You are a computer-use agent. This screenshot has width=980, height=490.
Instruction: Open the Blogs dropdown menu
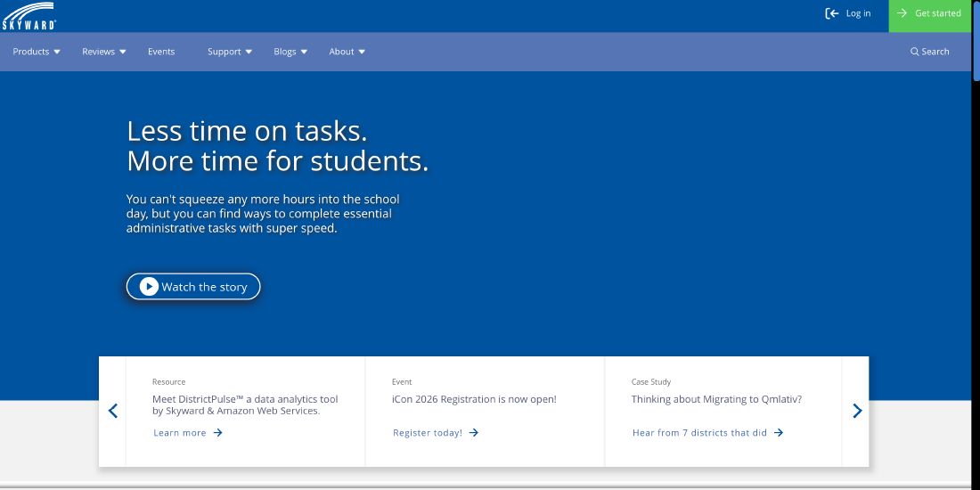pos(290,52)
